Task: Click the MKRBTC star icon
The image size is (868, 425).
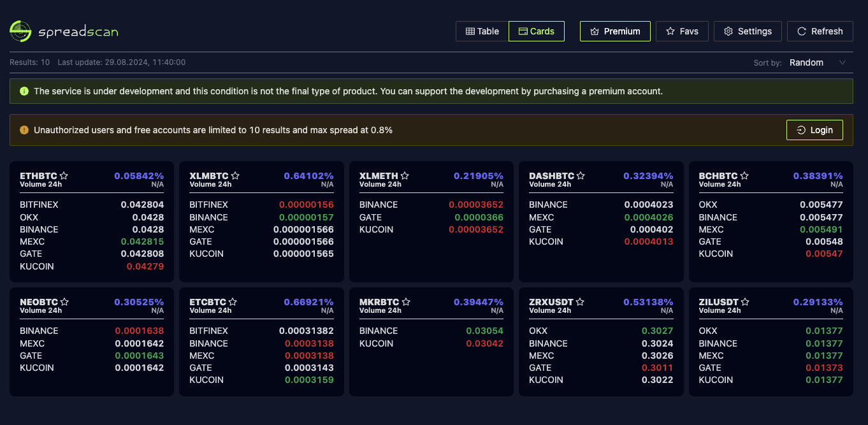Action: (x=406, y=302)
